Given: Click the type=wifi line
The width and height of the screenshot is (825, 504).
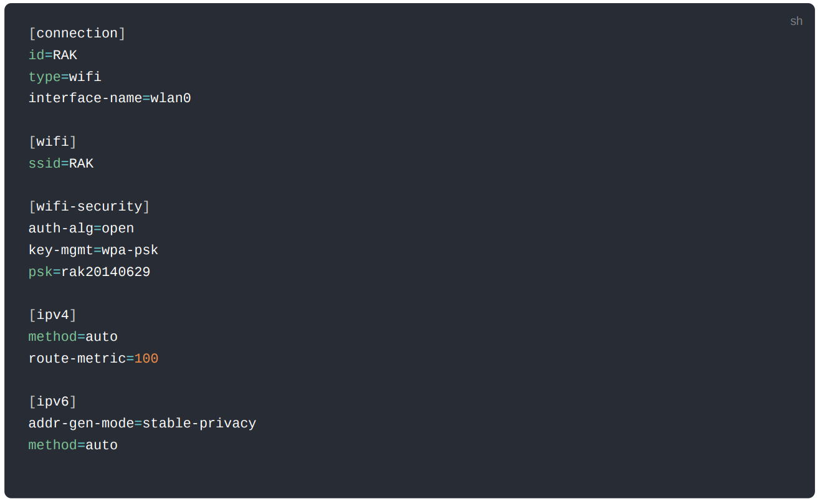Looking at the screenshot, I should (x=65, y=77).
